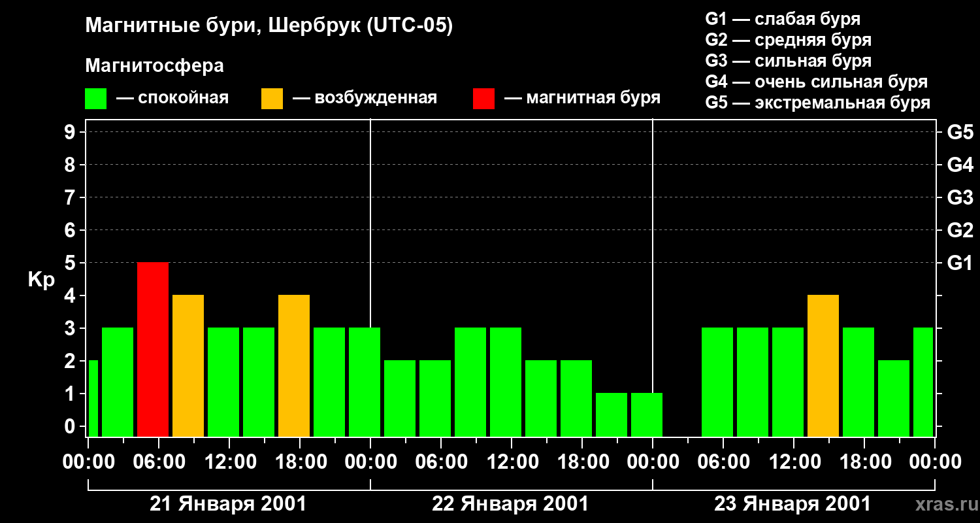Image resolution: width=980 pixels, height=523 pixels.
Task: Click the '12:00' time label above 22 Января
Action: click(512, 462)
